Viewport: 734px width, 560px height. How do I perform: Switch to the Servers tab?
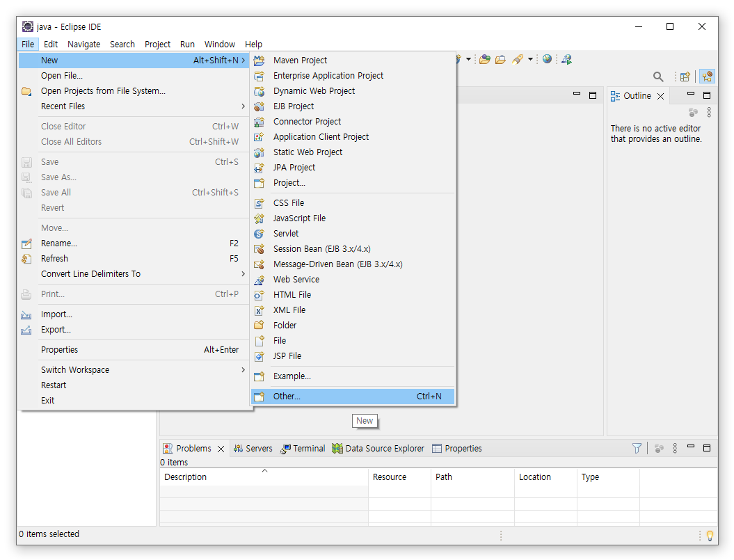253,449
